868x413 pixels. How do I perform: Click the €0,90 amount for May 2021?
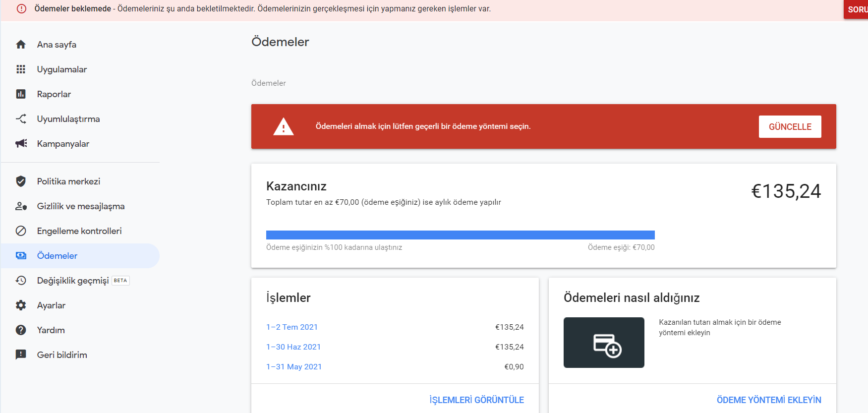514,367
